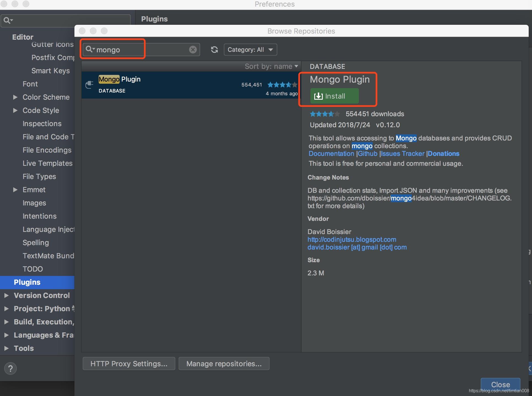Viewport: 532px width, 396px height.
Task: Click the star rating in plugin row
Action: coord(282,85)
